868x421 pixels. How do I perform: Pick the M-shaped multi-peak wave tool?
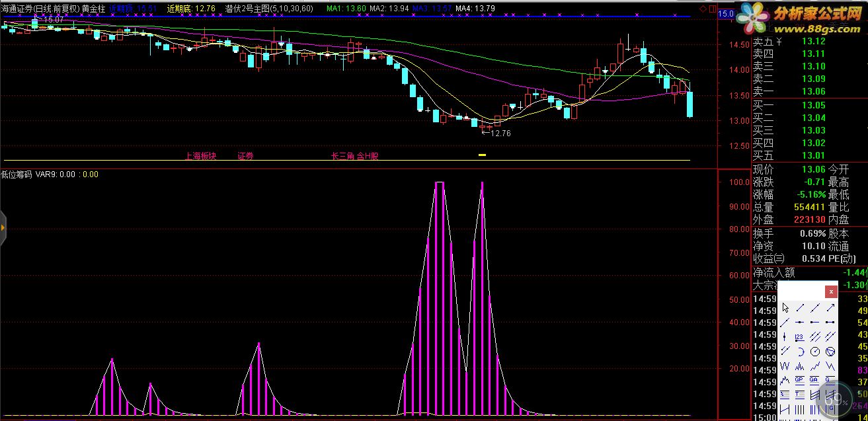(x=799, y=365)
